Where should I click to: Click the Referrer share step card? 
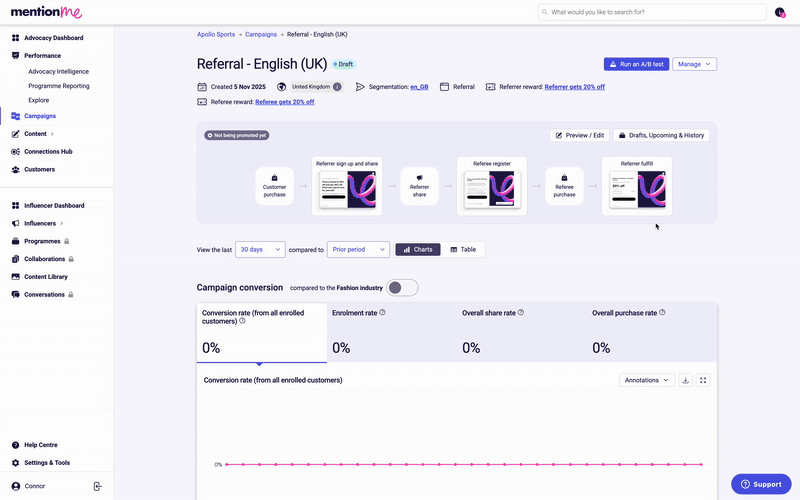[419, 186]
